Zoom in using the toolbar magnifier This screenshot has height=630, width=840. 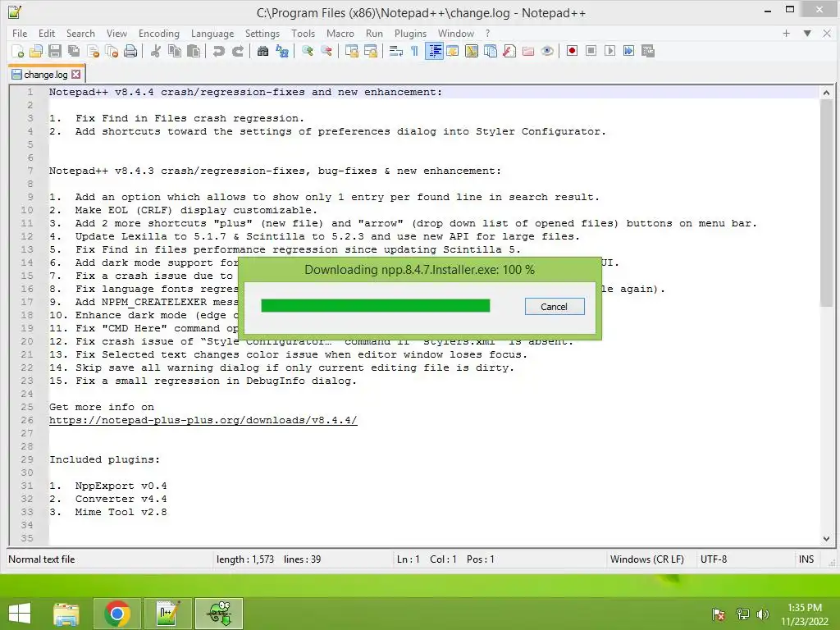point(308,51)
